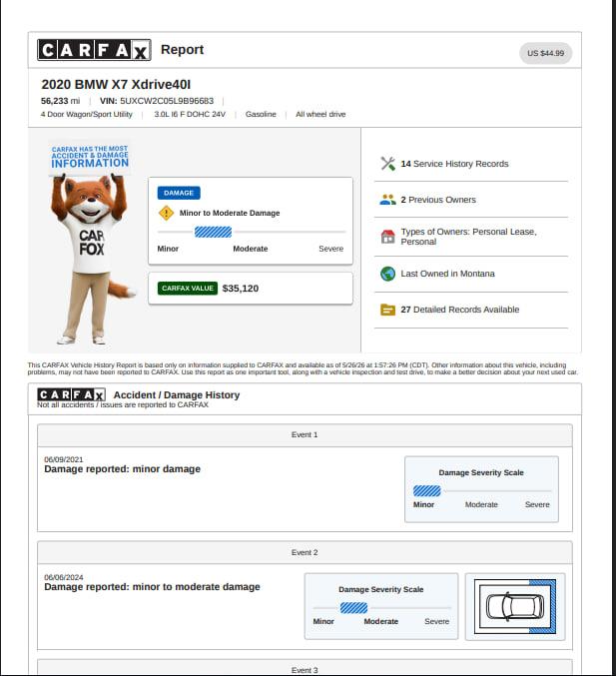Click the 'Minor to Moderate Damage' label

pyautogui.click(x=230, y=213)
